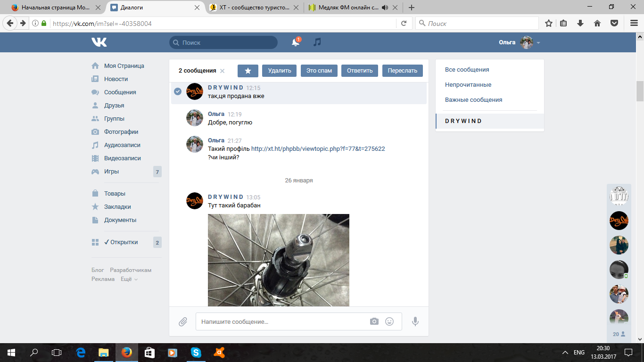Viewport: 644px width, 362px height.
Task: Open the notifications bell
Action: 296,42
